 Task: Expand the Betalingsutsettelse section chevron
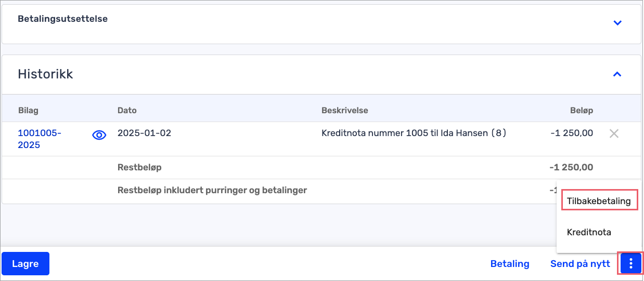pos(617,23)
